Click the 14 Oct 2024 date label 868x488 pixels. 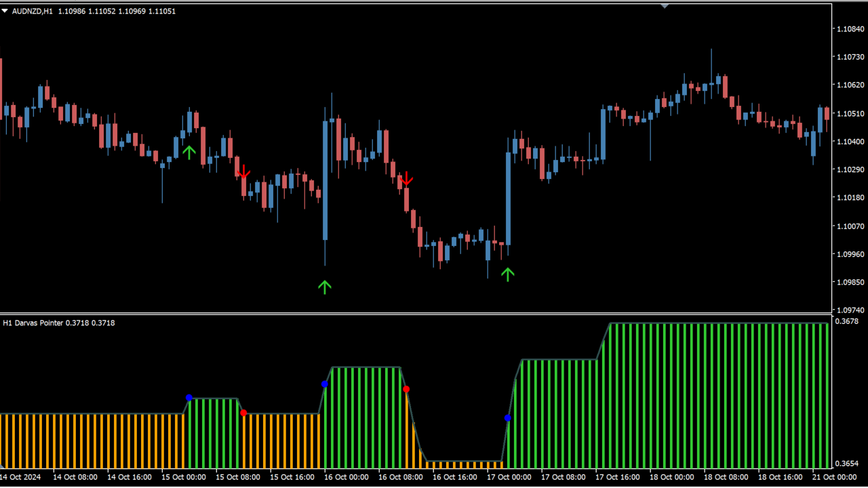[x=22, y=477]
